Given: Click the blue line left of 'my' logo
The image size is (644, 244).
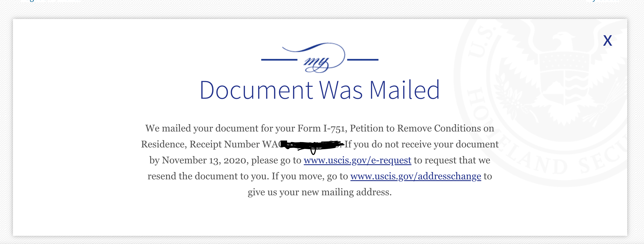Looking at the screenshot, I should click(279, 60).
